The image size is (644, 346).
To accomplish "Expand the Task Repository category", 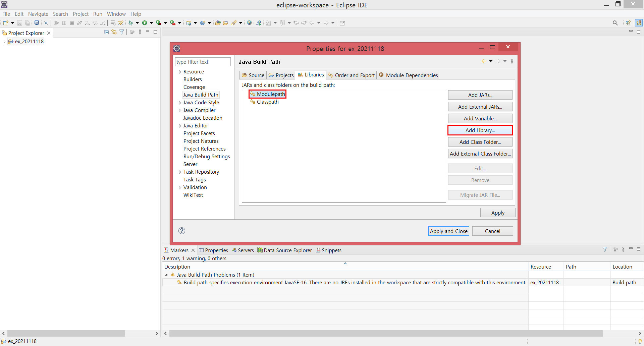I will 180,172.
